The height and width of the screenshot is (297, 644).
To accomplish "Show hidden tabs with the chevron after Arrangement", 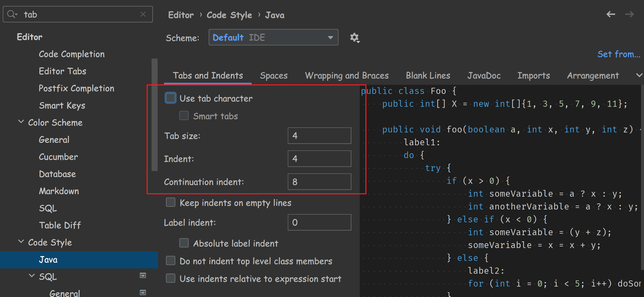I will 639,75.
